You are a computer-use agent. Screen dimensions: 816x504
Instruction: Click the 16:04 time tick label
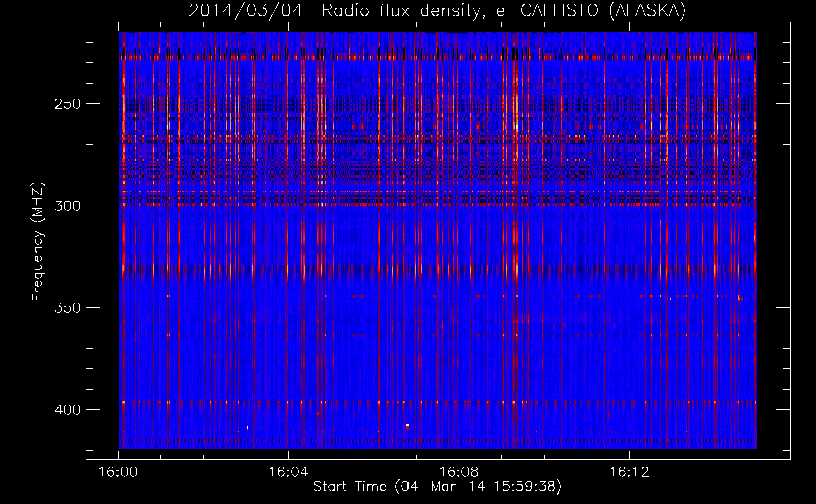click(x=288, y=472)
